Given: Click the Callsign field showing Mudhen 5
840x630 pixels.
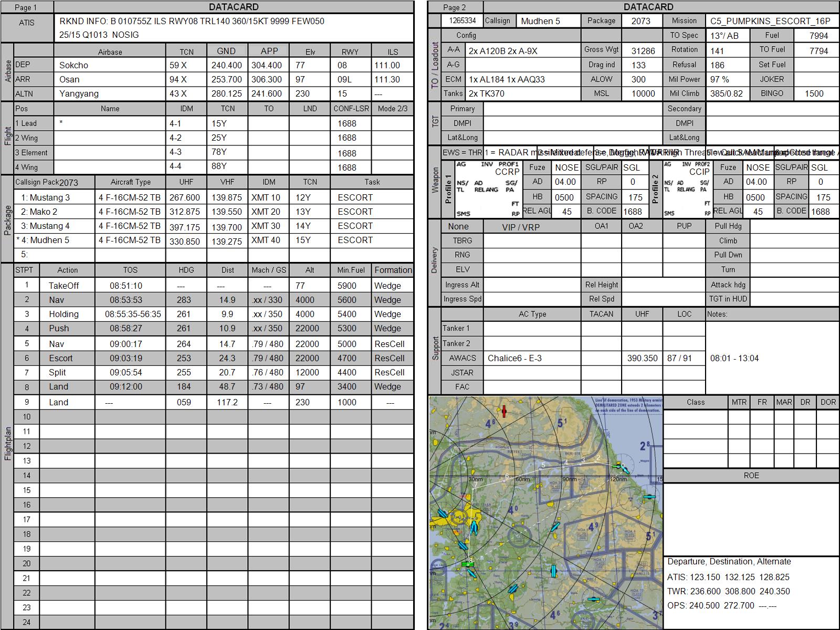Looking at the screenshot, I should [548, 21].
